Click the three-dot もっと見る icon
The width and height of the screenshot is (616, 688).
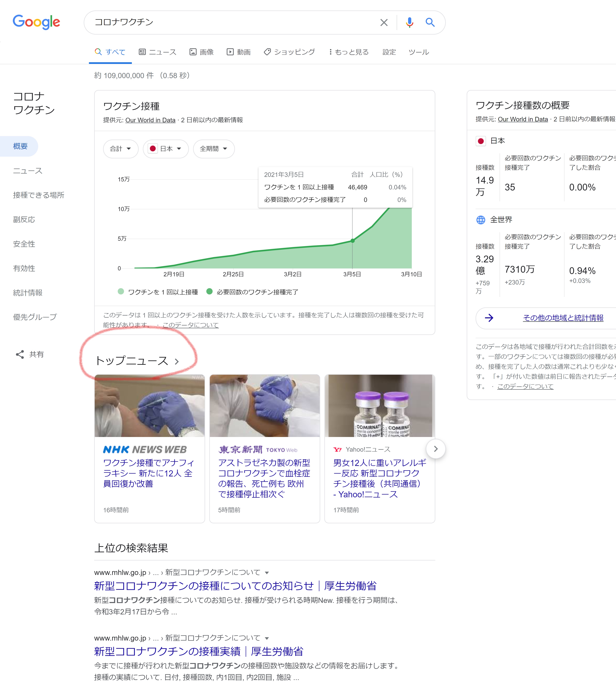pos(330,52)
